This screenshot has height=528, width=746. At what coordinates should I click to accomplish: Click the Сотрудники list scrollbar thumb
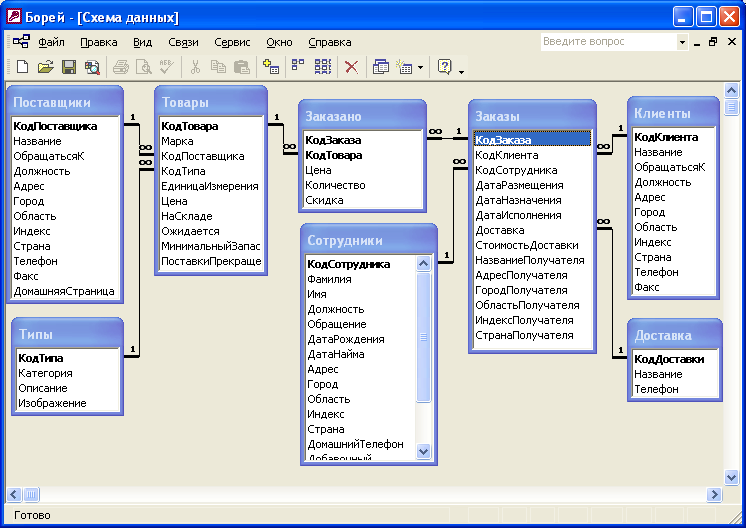point(423,337)
